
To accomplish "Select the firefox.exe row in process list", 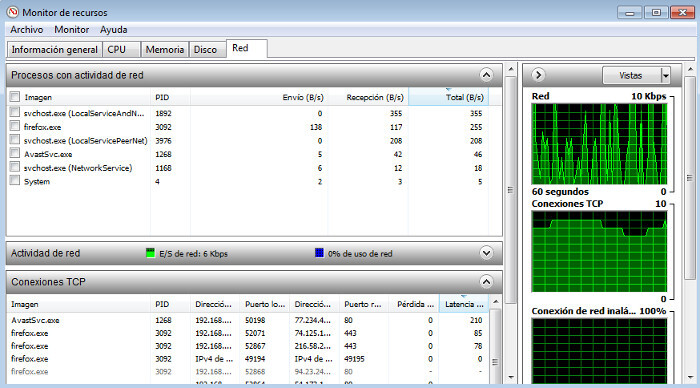I will pos(248,127).
